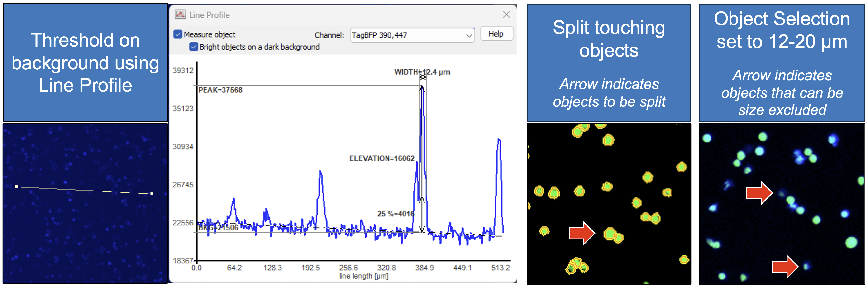Click the Object Selection fluorescence image panel

pyautogui.click(x=782, y=204)
